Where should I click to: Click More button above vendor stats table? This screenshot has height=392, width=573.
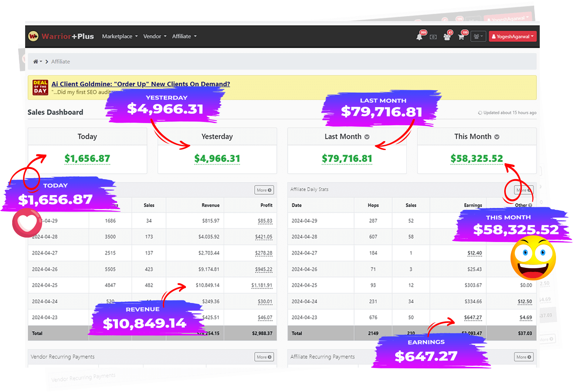coord(264,190)
